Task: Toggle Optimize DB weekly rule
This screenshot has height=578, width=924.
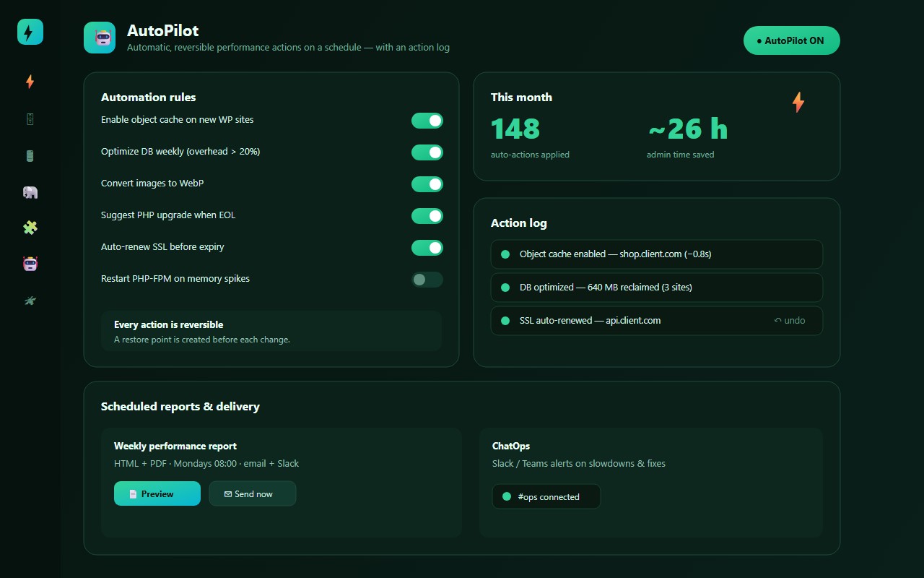Action: (427, 152)
